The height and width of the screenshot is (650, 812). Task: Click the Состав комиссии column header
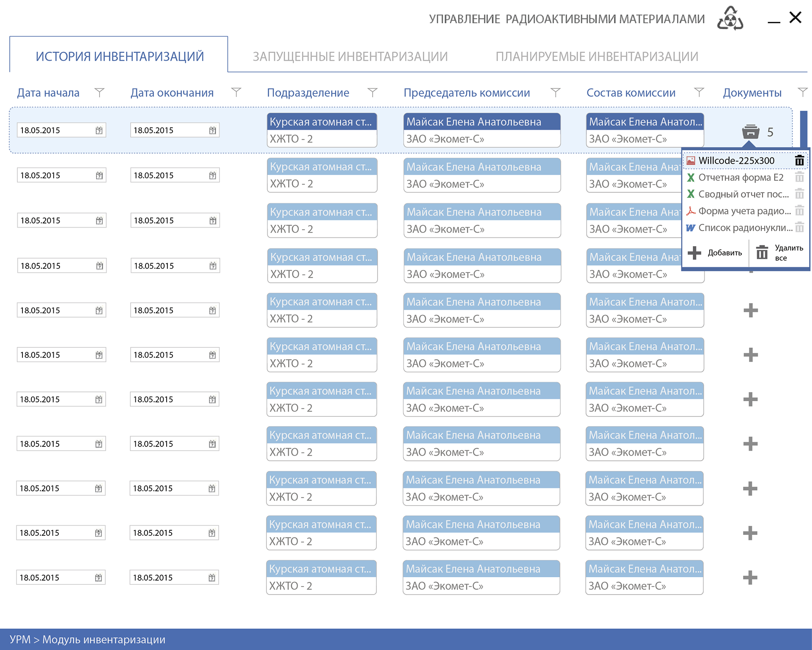(631, 93)
